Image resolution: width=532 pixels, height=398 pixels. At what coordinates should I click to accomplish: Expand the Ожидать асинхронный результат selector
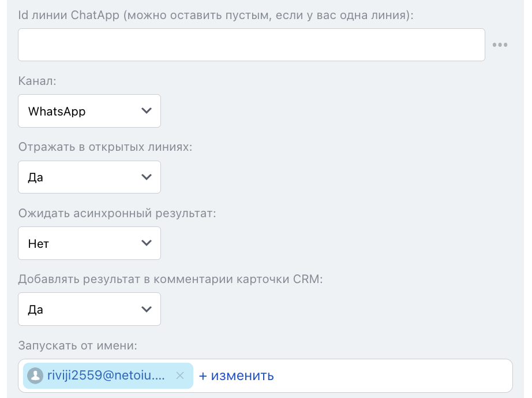(x=89, y=243)
